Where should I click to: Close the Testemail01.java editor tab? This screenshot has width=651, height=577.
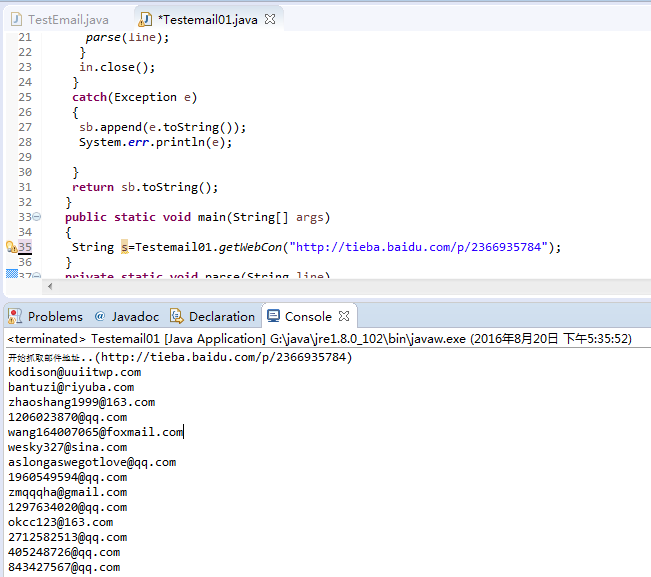(x=270, y=19)
